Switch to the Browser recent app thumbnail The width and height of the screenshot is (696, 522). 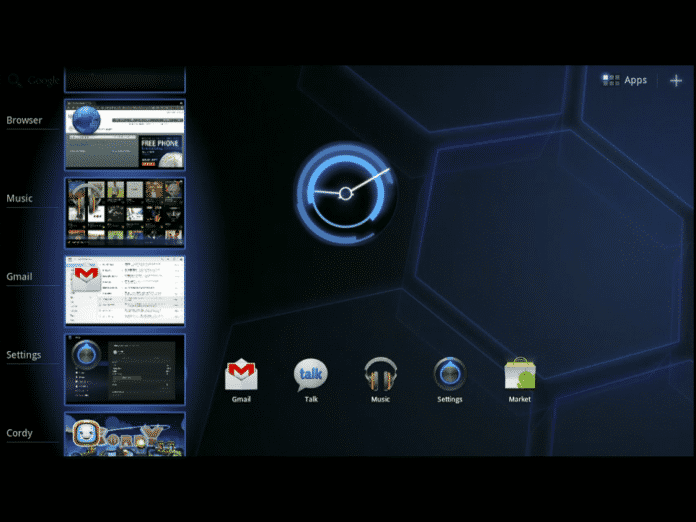click(125, 134)
